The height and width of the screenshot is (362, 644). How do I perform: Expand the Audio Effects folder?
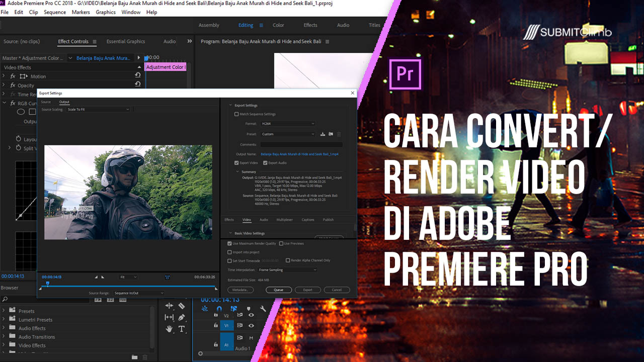(4, 328)
